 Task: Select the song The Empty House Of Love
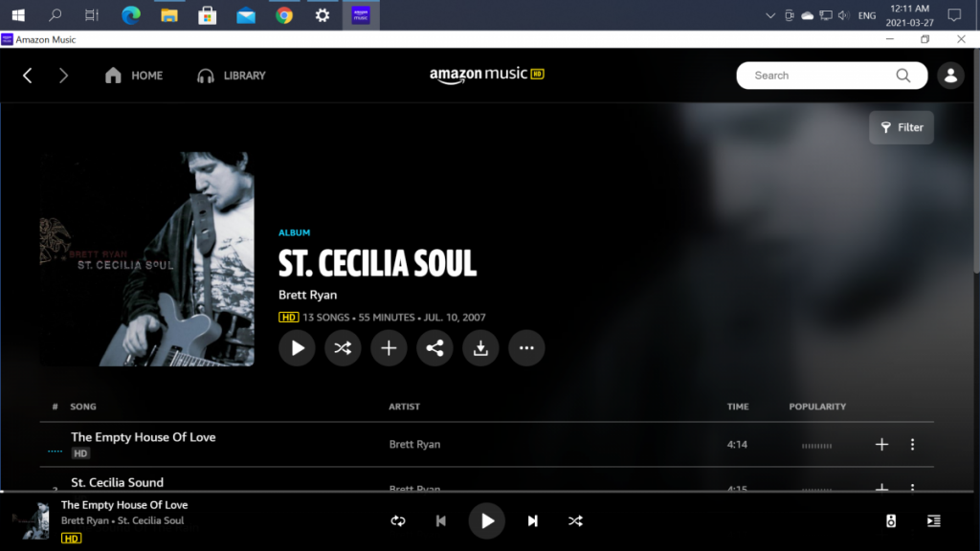coord(144,437)
